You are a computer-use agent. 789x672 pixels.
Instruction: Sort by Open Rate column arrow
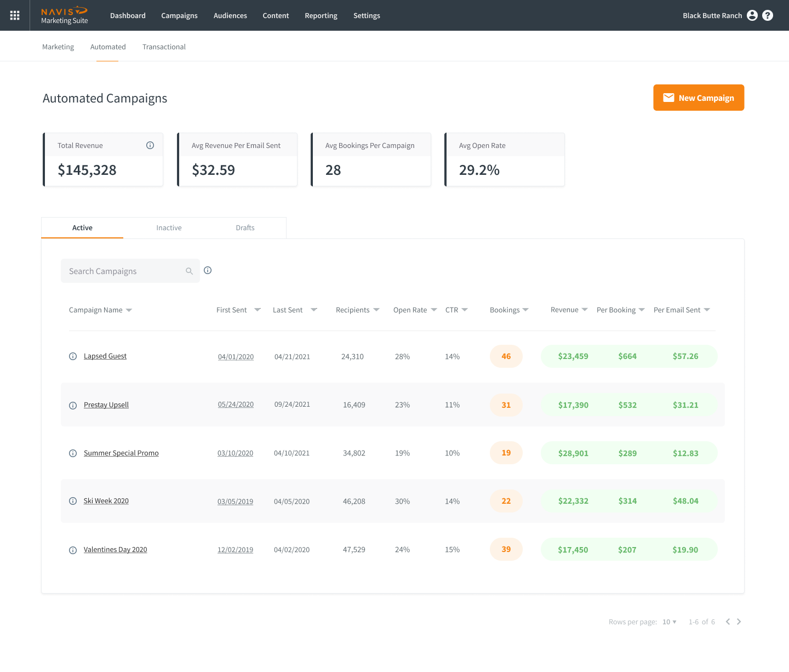click(434, 310)
